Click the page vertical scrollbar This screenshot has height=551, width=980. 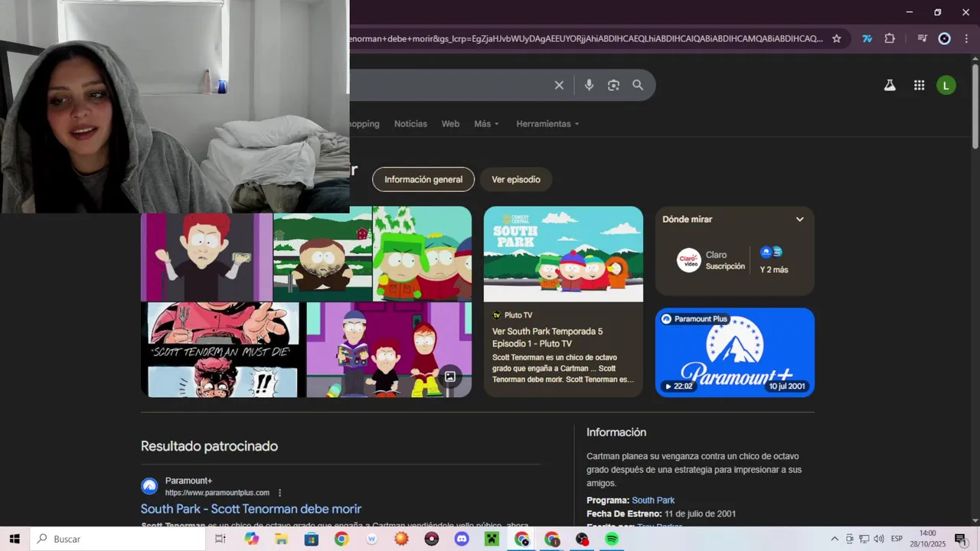(x=975, y=108)
